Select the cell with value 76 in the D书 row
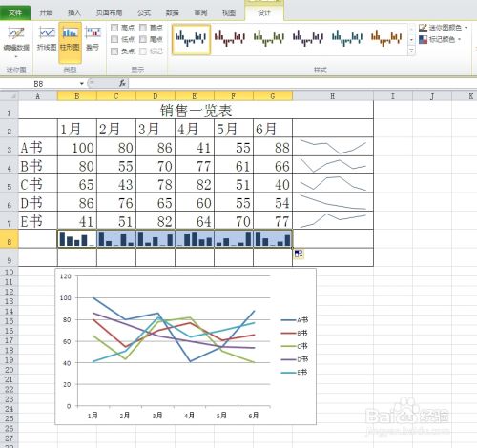Screen dimensions: 477x448 [116, 202]
